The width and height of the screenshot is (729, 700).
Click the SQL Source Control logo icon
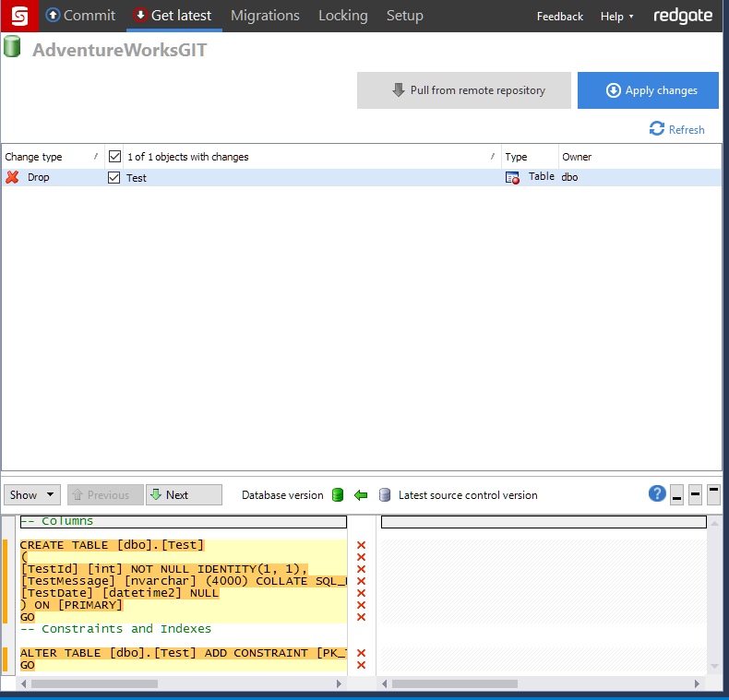pos(19,16)
